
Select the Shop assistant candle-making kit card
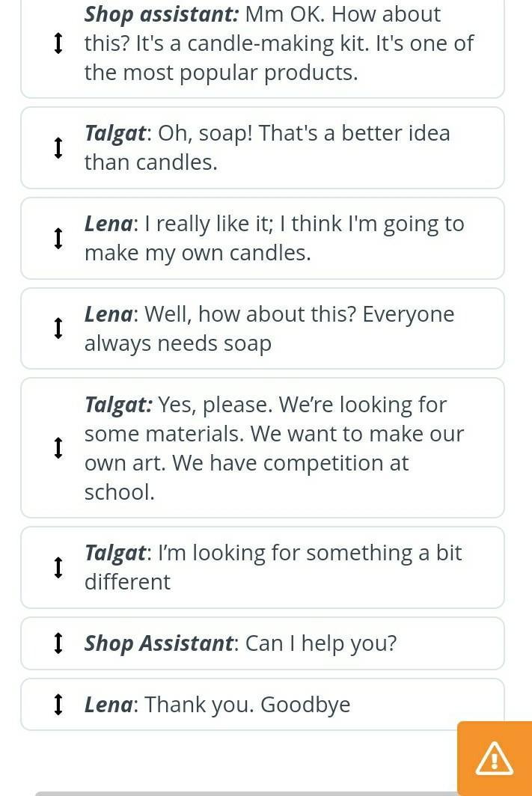278,43
